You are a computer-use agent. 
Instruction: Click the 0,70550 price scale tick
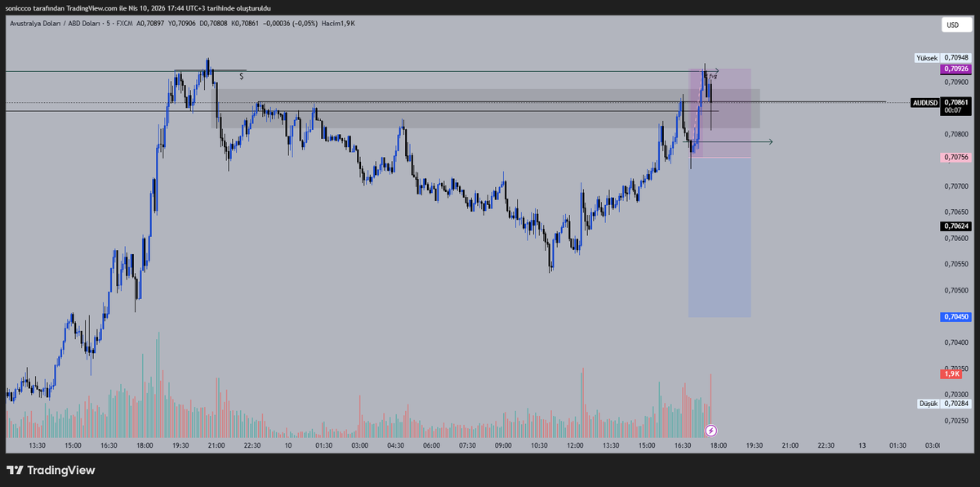point(955,264)
